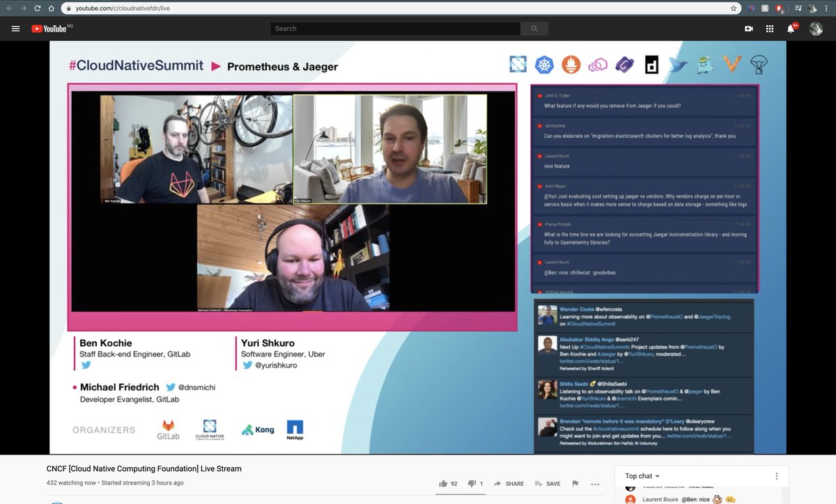Click the '432 watching now' text
The height and width of the screenshot is (504, 836).
72,482
